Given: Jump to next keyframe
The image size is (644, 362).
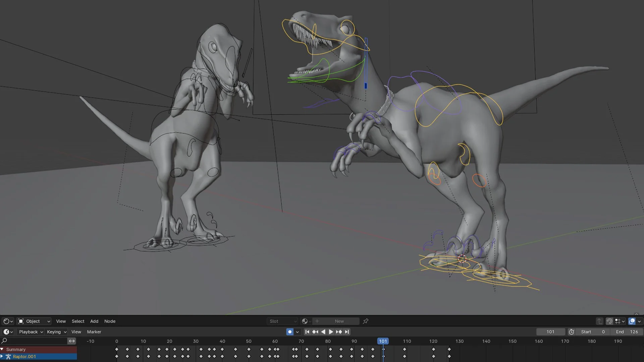Looking at the screenshot, I should [339, 332].
